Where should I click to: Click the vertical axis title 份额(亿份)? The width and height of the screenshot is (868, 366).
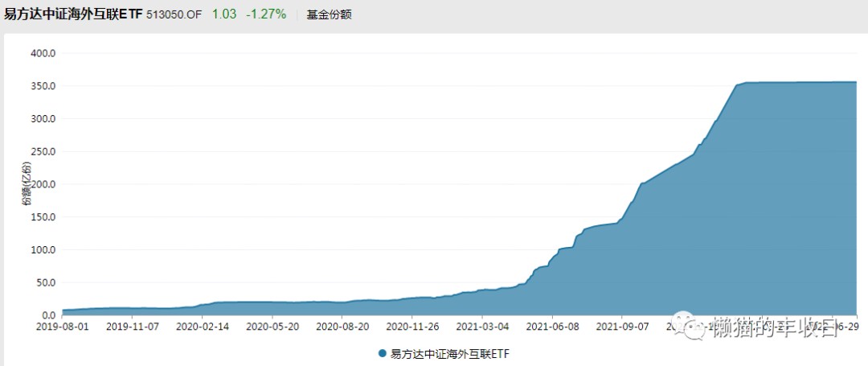point(27,184)
